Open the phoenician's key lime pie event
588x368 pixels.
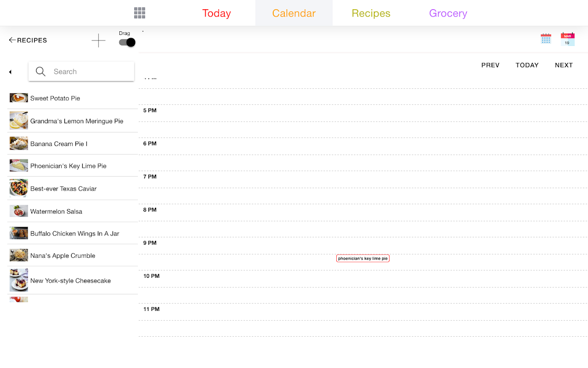click(363, 259)
